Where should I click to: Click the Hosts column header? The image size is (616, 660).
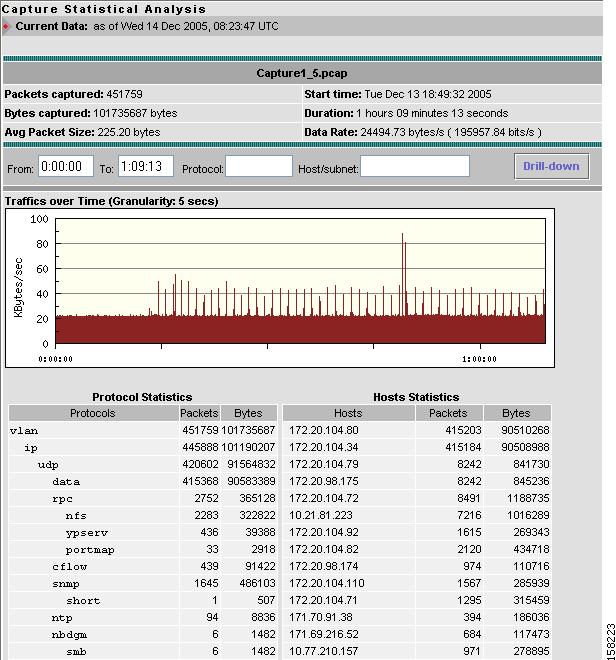click(348, 413)
